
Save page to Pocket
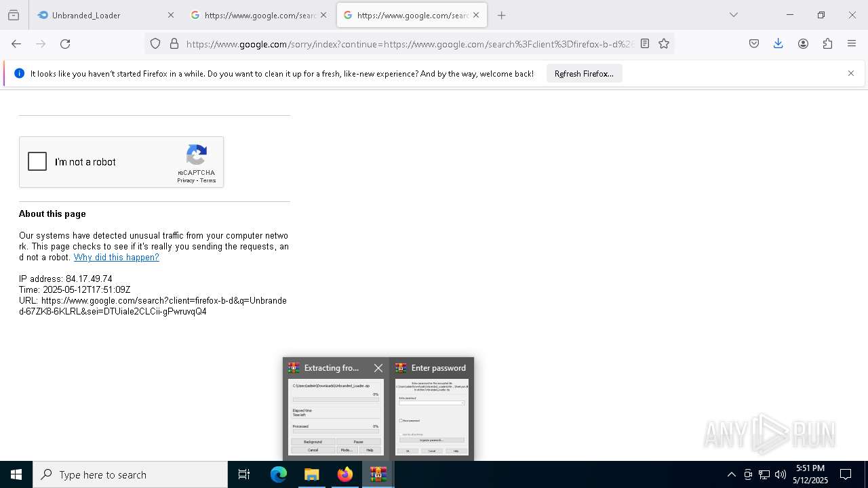(x=754, y=43)
